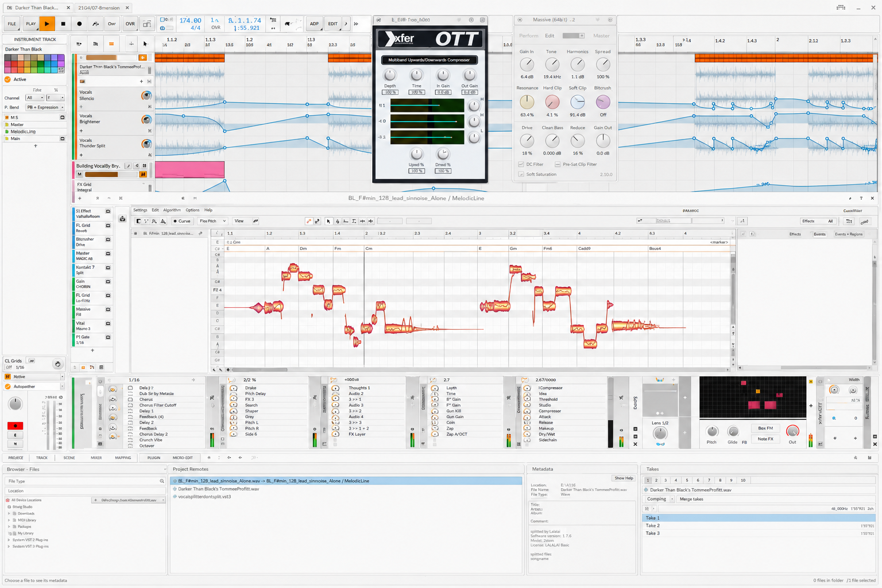Mute the Building VocalBy track with M button
The width and height of the screenshot is (882, 588).
[x=80, y=175]
